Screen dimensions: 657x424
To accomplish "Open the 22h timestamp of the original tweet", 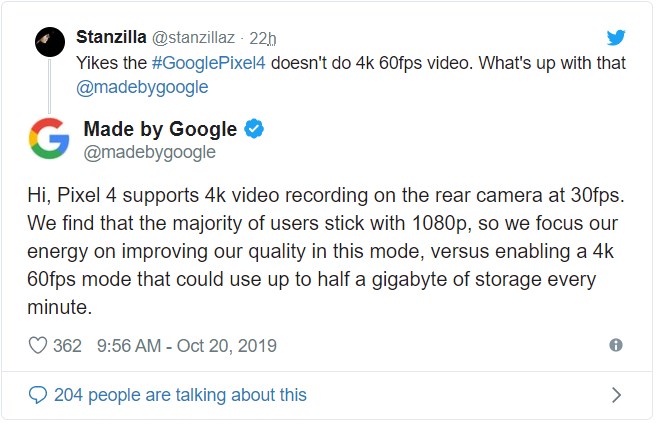I will click(262, 38).
